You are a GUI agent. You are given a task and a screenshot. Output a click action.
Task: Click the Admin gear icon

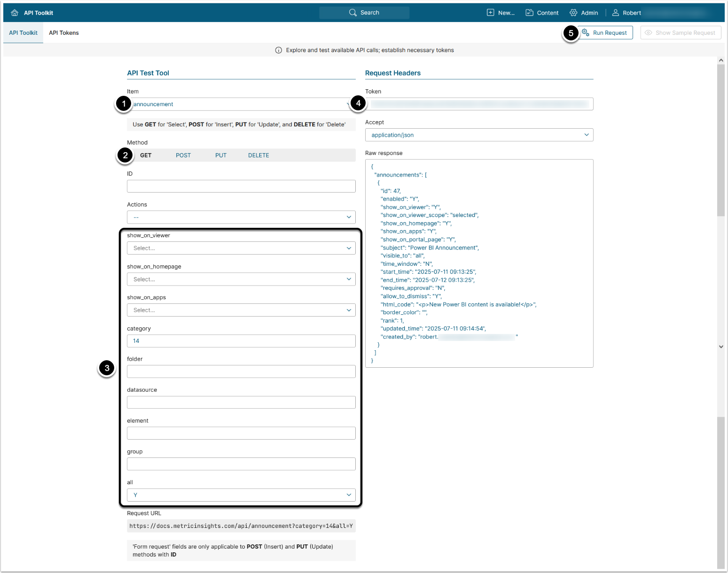pyautogui.click(x=573, y=13)
